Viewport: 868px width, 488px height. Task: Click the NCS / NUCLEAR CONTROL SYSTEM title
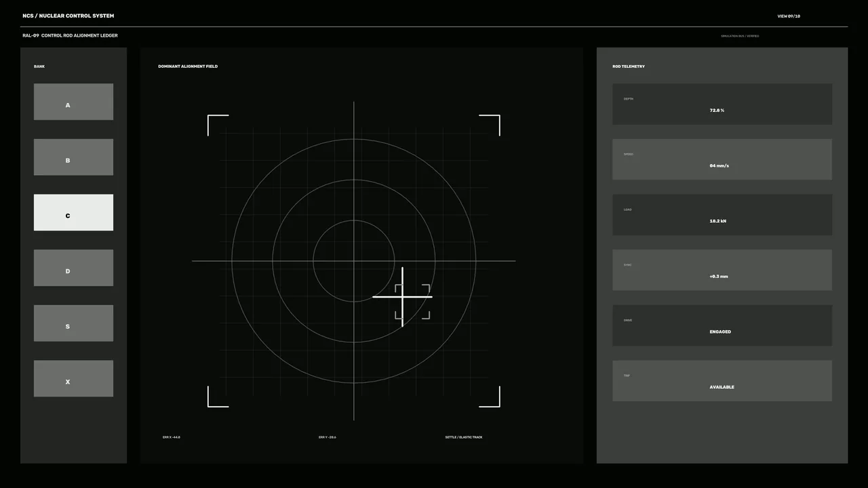(68, 16)
